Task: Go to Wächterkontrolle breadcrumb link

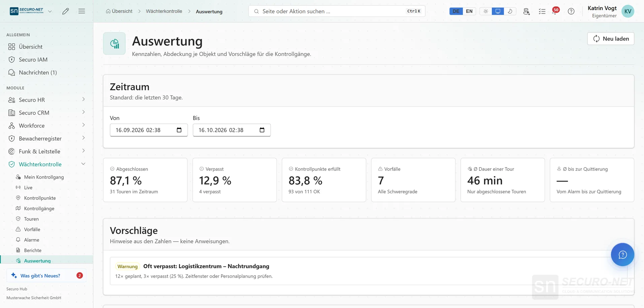Action: (164, 11)
